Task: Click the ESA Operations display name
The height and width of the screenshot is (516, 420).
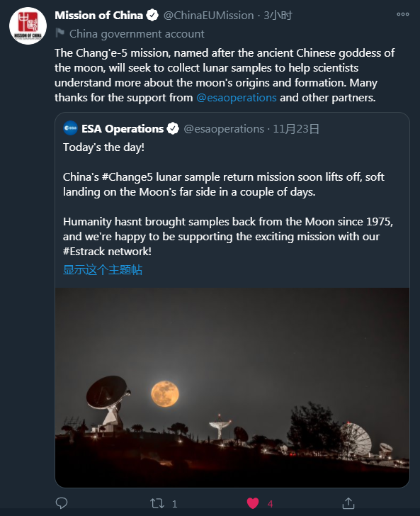Action: coord(123,129)
